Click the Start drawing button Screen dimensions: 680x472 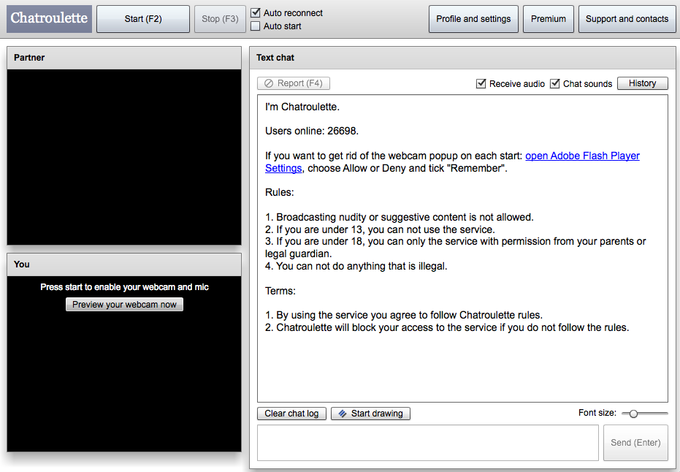[371, 413]
